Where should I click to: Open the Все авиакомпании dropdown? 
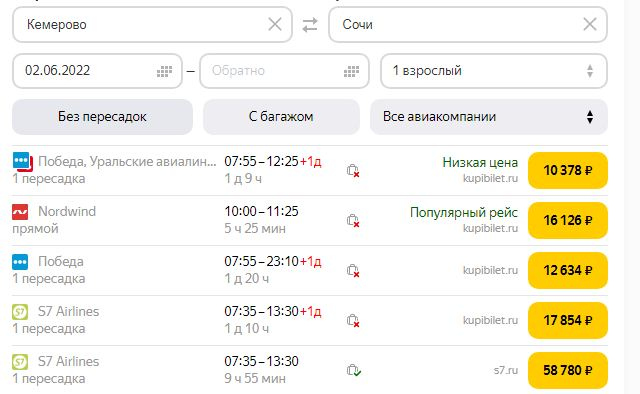pyautogui.click(x=489, y=117)
